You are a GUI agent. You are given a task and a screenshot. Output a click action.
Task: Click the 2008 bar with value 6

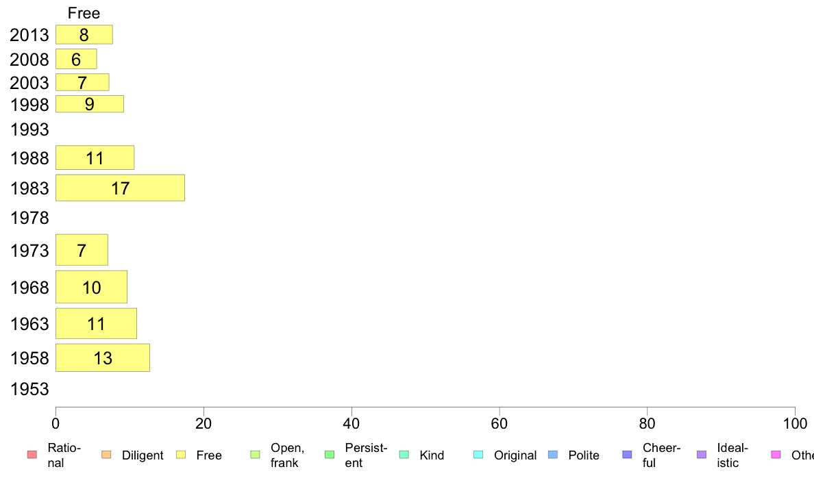tap(76, 59)
